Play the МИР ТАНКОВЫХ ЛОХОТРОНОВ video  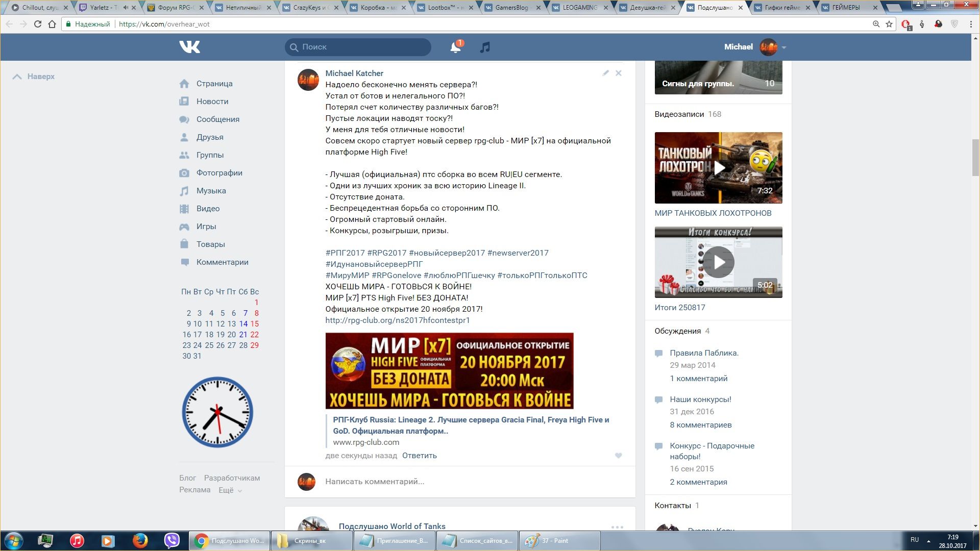click(x=719, y=168)
